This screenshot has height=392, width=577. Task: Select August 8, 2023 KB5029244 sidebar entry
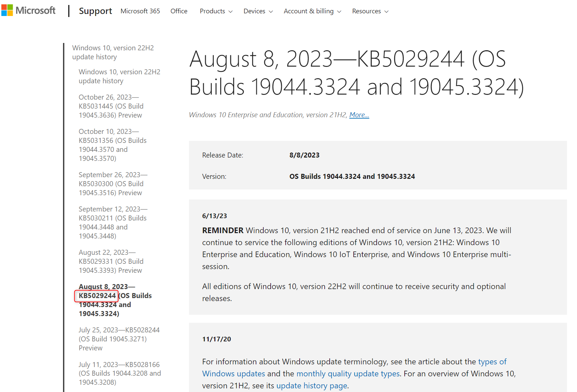click(115, 300)
